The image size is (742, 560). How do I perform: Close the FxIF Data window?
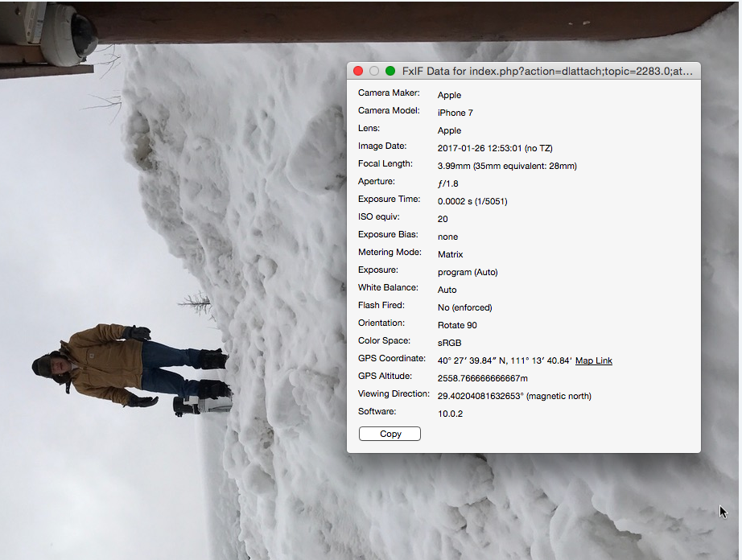click(x=358, y=71)
